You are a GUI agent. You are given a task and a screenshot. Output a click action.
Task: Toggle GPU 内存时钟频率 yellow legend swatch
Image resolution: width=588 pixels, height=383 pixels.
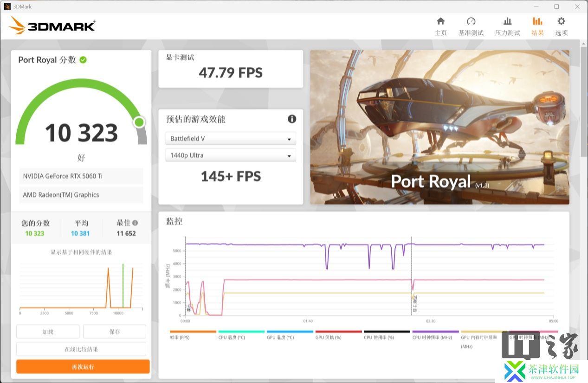click(484, 332)
